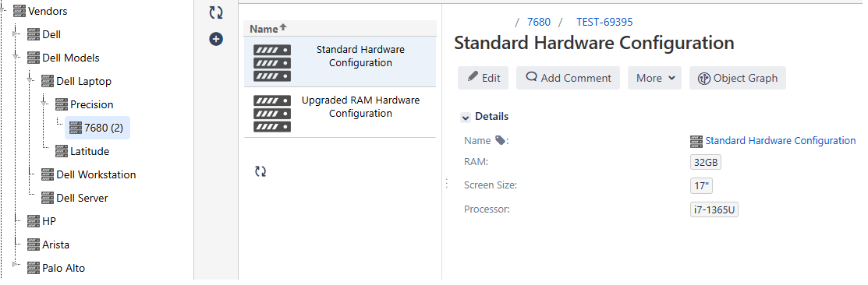Click the refresh icon above the add button

click(x=216, y=12)
